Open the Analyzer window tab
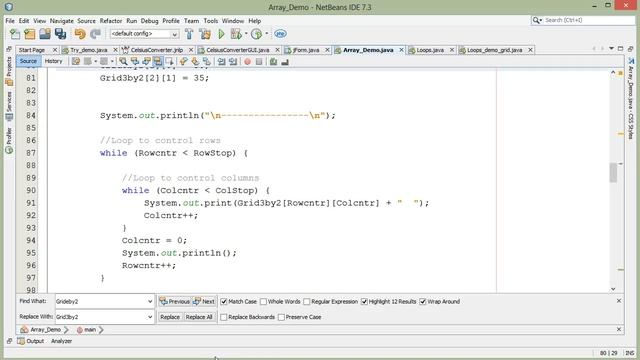This screenshot has height=360, width=640. point(61,341)
